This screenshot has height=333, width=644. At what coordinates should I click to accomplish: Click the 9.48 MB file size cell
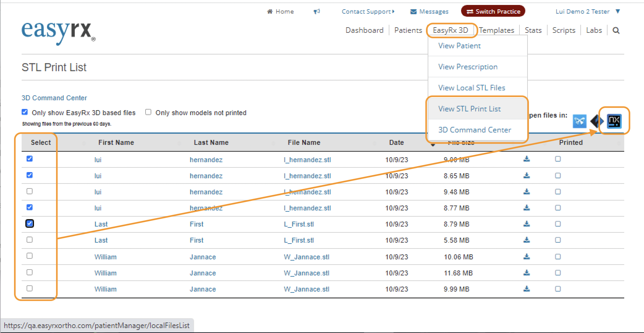click(x=456, y=192)
